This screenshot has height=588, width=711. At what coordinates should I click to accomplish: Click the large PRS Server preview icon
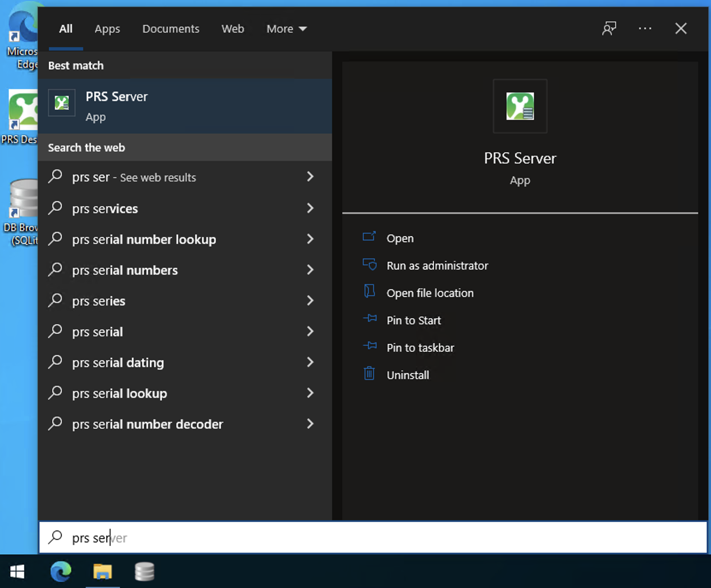pos(520,106)
